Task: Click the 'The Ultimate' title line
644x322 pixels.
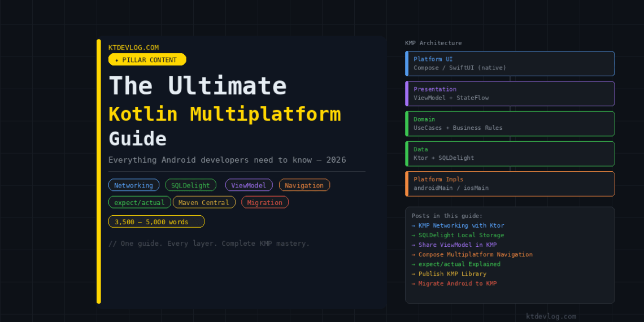Action: tap(198, 86)
